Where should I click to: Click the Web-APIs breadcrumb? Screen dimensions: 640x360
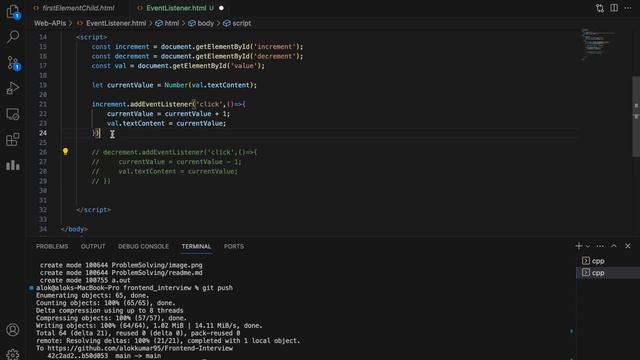[x=50, y=23]
